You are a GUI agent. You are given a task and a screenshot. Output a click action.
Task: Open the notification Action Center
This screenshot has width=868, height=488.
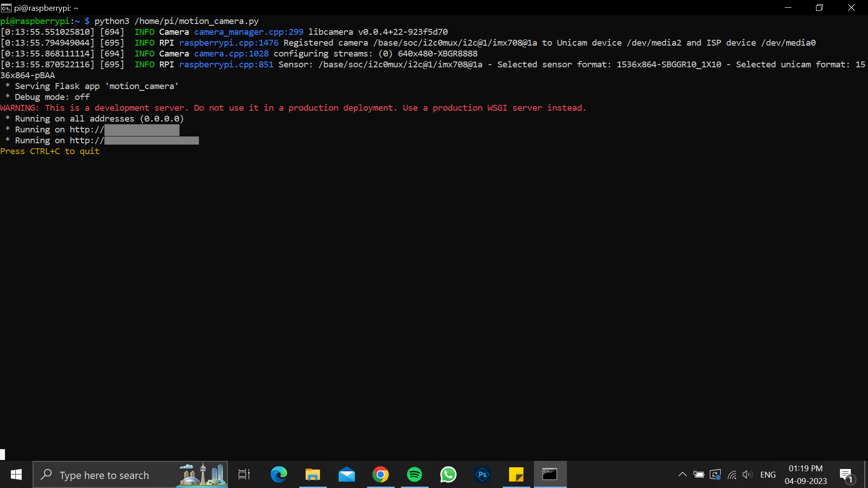[847, 474]
